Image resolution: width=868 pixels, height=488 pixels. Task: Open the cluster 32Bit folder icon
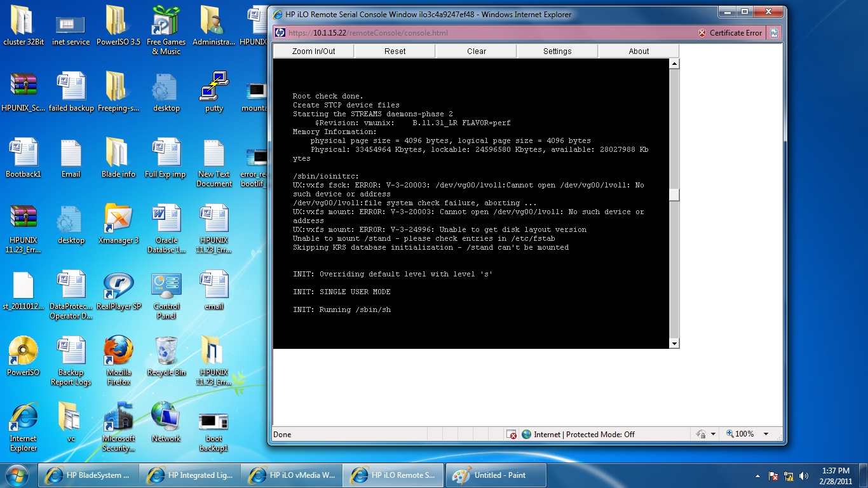pyautogui.click(x=24, y=27)
